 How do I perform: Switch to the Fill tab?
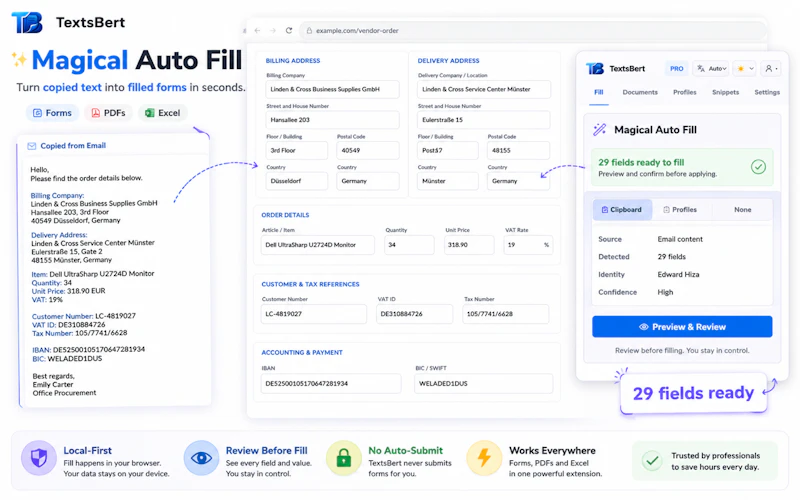[x=598, y=92]
